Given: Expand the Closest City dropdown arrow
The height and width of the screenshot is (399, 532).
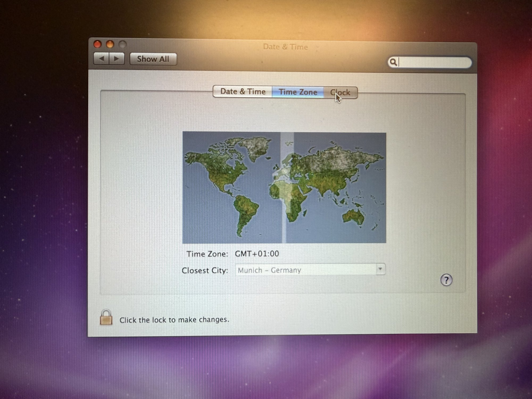Looking at the screenshot, I should click(380, 269).
